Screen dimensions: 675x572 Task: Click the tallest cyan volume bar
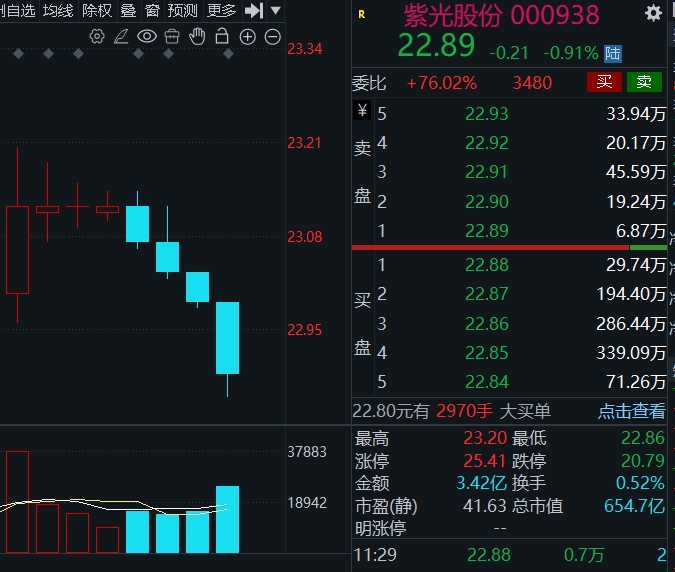pyautogui.click(x=227, y=519)
